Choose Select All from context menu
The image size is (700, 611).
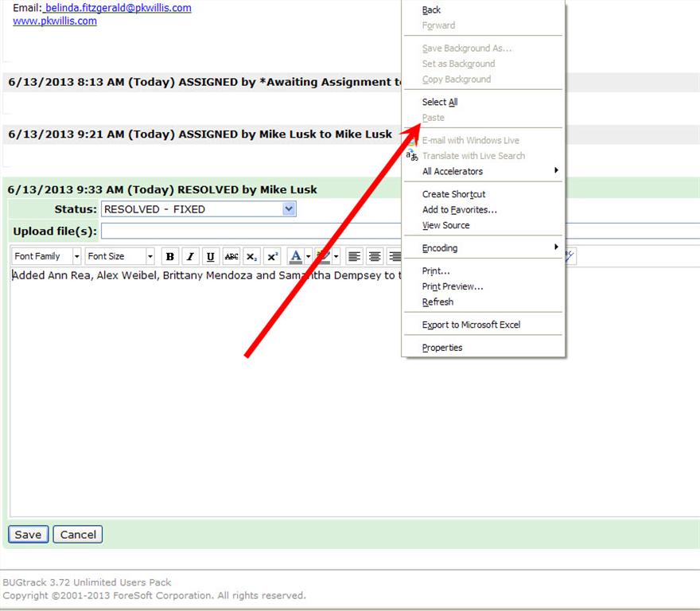click(x=440, y=102)
